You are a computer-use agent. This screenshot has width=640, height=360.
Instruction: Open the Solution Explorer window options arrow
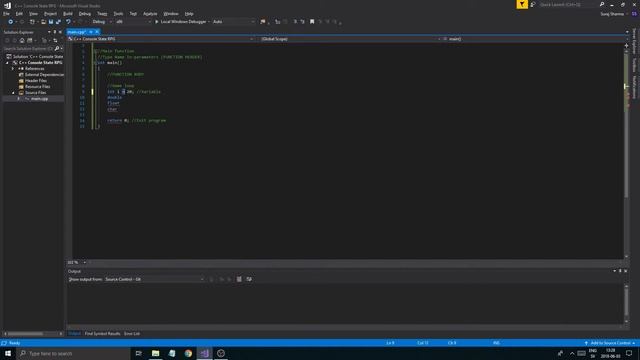pos(49,32)
